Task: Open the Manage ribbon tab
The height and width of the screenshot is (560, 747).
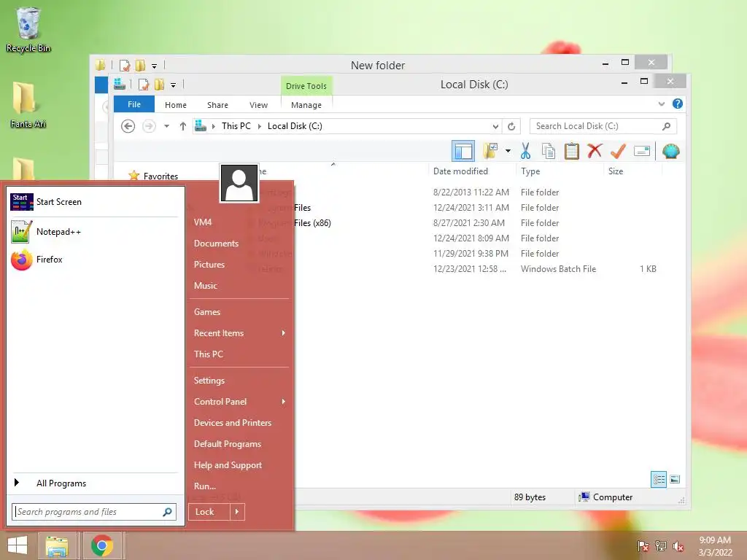Action: pos(306,105)
